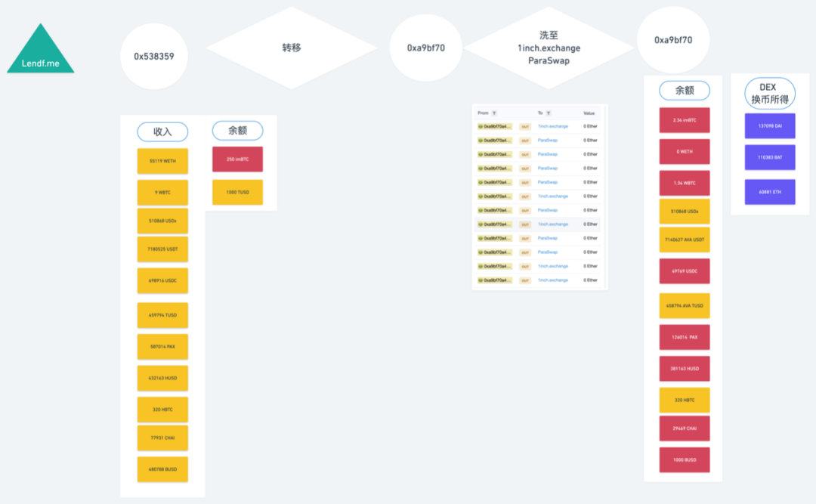Click the 1000 TUSD box
816x504 pixels.
(237, 192)
